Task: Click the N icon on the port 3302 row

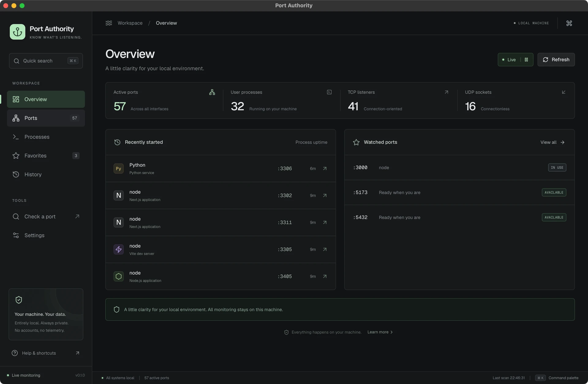Action: (x=119, y=196)
